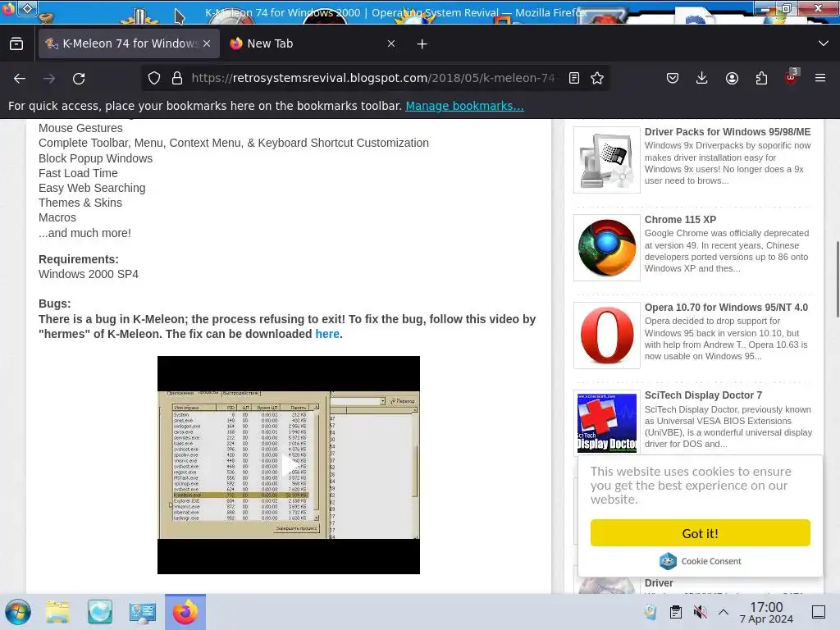The height and width of the screenshot is (630, 840).
Task: Reload the current page
Action: [79, 78]
